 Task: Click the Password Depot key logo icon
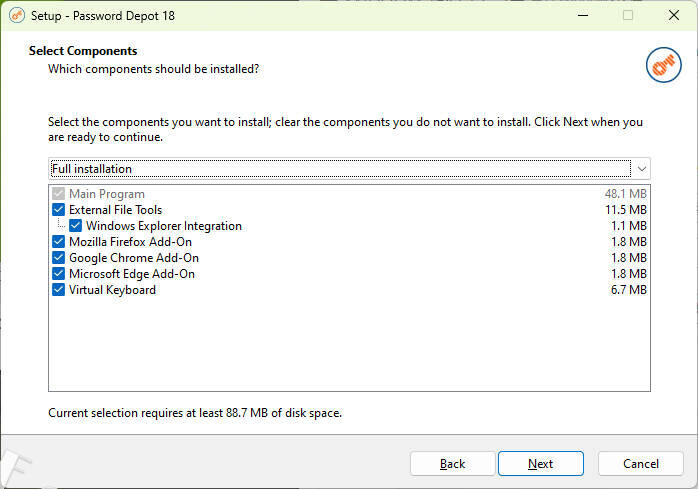(663, 64)
